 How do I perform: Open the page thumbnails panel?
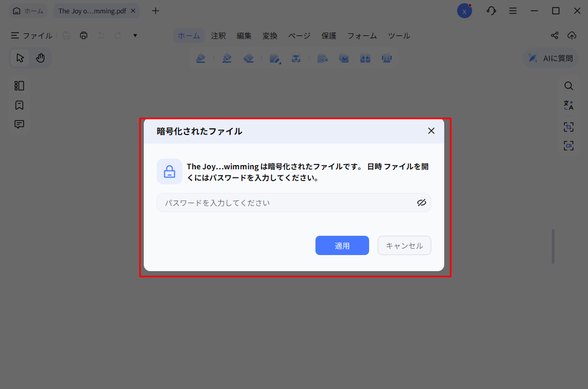19,85
